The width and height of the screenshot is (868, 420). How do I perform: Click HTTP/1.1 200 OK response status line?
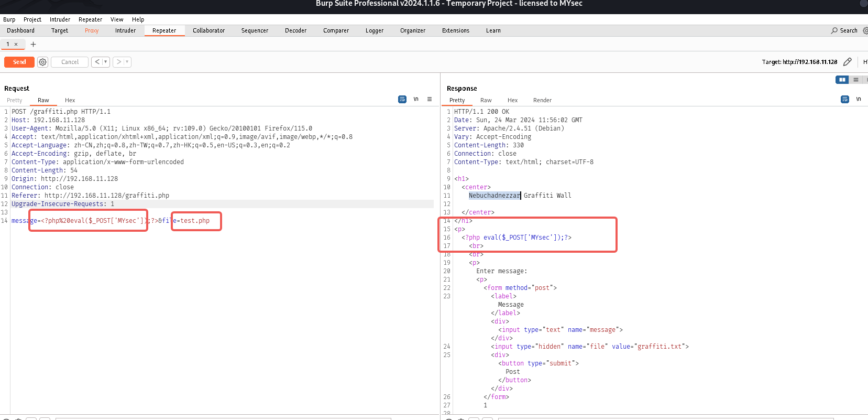(x=481, y=112)
